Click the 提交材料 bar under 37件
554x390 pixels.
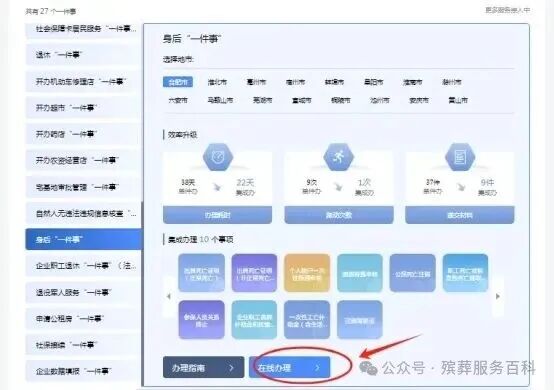pos(460,215)
